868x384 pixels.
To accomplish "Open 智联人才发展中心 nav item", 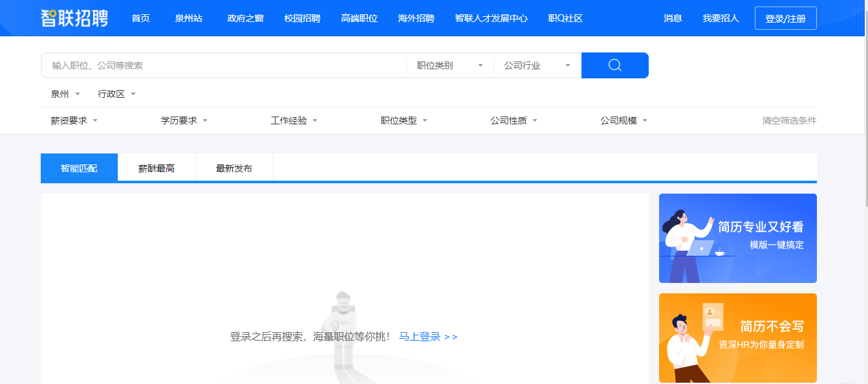I will [x=491, y=18].
